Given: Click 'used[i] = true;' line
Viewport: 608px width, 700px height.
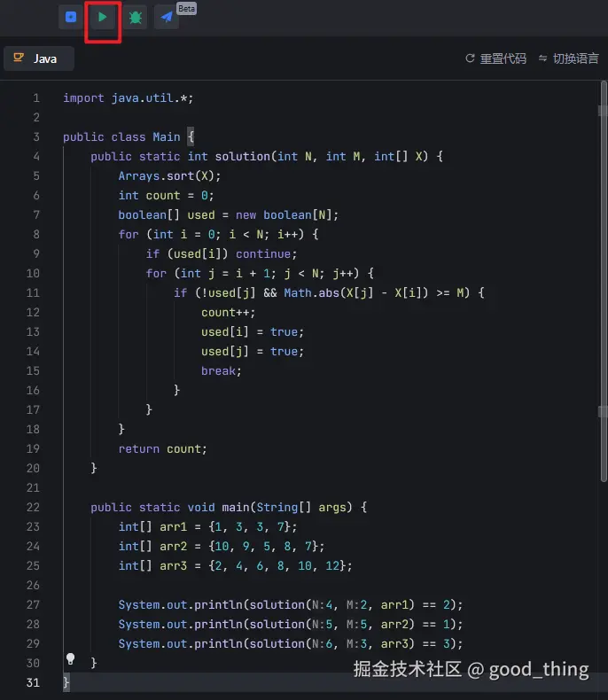Looking at the screenshot, I should pyautogui.click(x=253, y=331).
